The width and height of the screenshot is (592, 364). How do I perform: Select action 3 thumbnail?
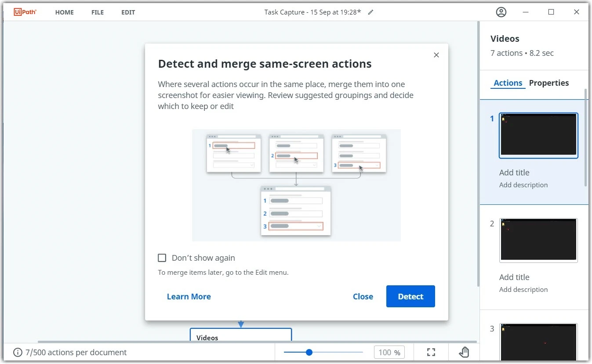tap(538, 342)
